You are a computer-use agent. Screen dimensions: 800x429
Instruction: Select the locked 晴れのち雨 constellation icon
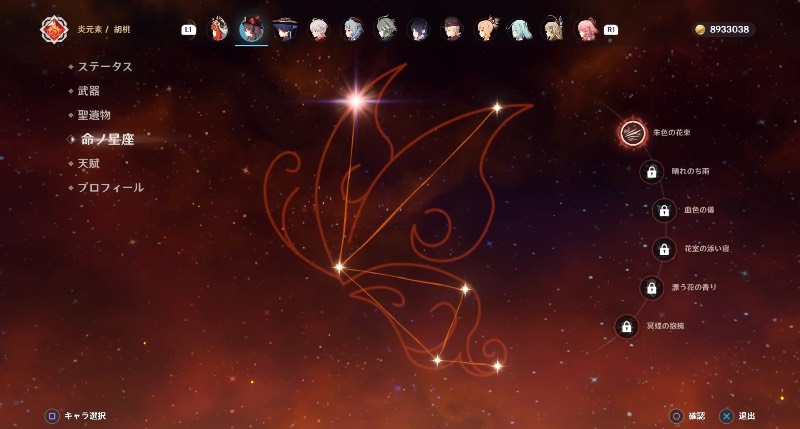(x=652, y=172)
